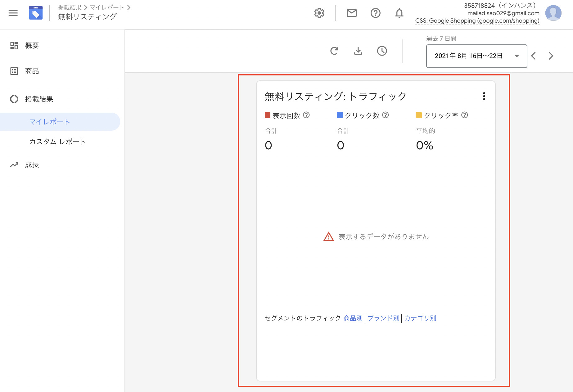Click the clock schedule icon
Viewport: 573px width, 392px height.
pyautogui.click(x=382, y=51)
